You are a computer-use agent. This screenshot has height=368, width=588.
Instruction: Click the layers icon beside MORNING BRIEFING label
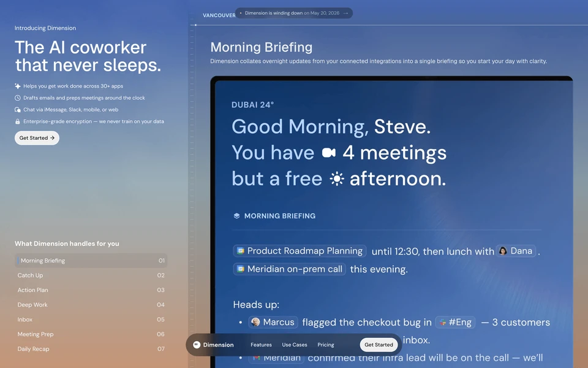coord(236,216)
